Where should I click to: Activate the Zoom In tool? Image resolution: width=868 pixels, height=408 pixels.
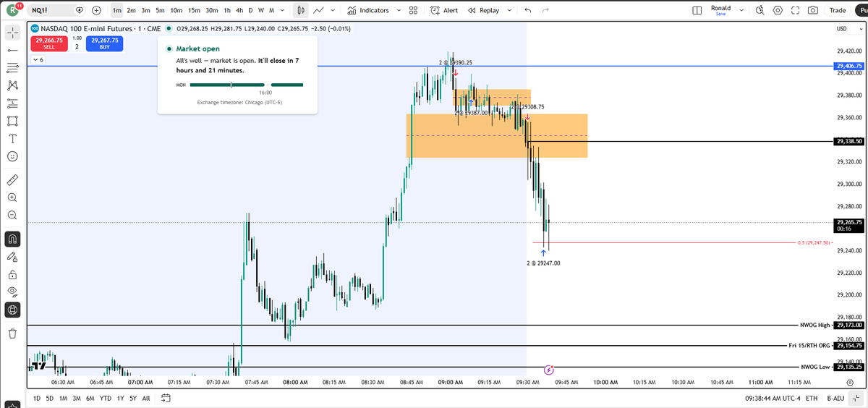12,197
